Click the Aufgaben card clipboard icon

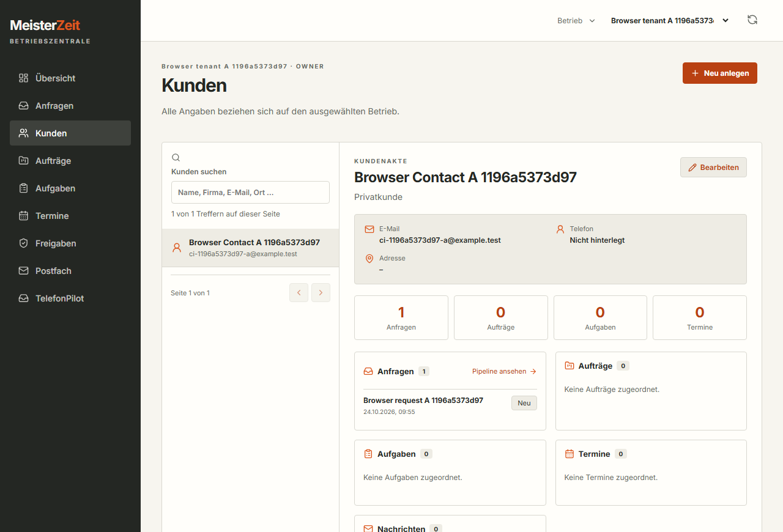[x=368, y=454]
